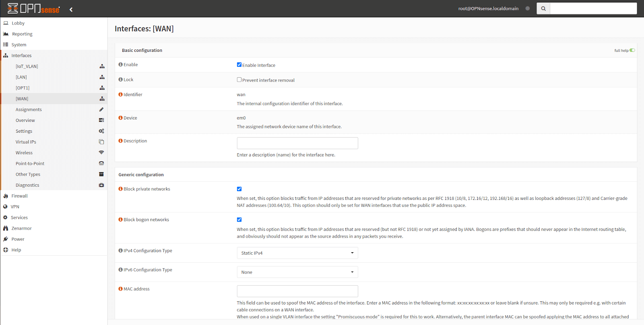
Task: Click the root@OPNsense.localdomain user label
Action: click(x=488, y=8)
